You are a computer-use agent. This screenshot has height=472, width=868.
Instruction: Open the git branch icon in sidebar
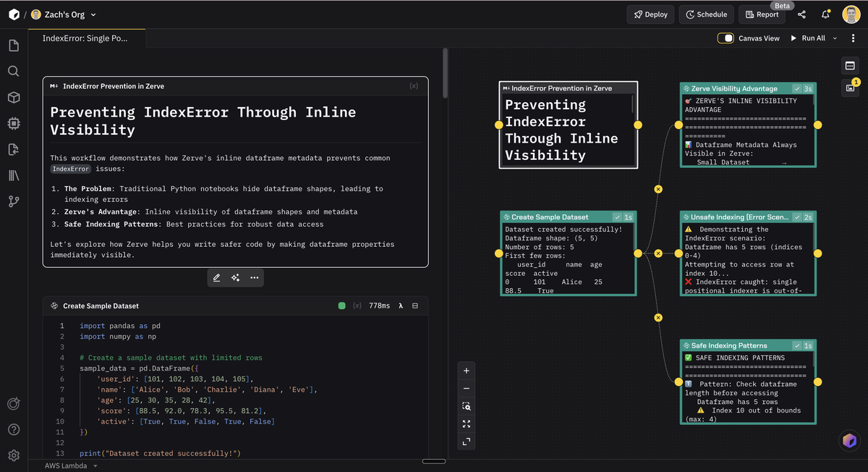tap(14, 201)
